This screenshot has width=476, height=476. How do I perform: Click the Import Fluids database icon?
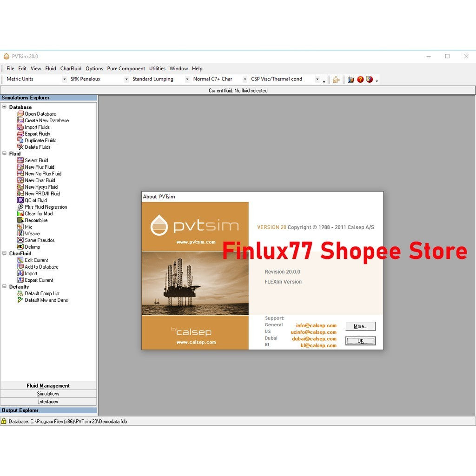[20, 127]
